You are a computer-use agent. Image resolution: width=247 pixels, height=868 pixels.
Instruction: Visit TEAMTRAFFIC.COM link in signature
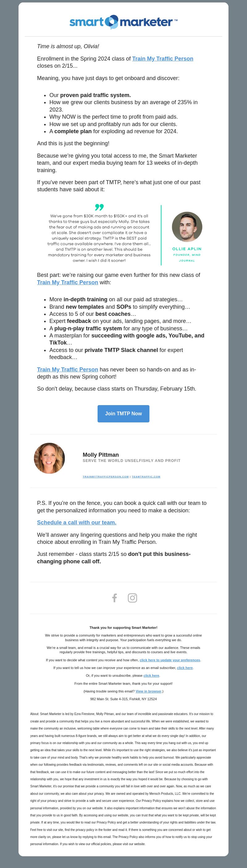146,476
